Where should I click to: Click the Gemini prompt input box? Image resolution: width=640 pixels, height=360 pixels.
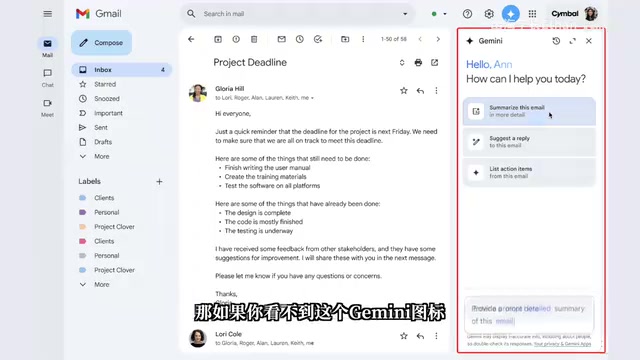click(529, 315)
